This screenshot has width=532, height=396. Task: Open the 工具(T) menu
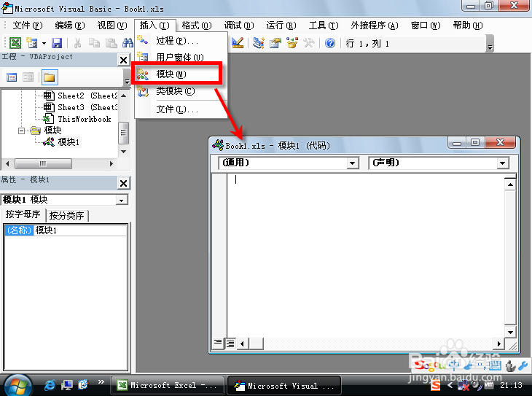pos(324,26)
